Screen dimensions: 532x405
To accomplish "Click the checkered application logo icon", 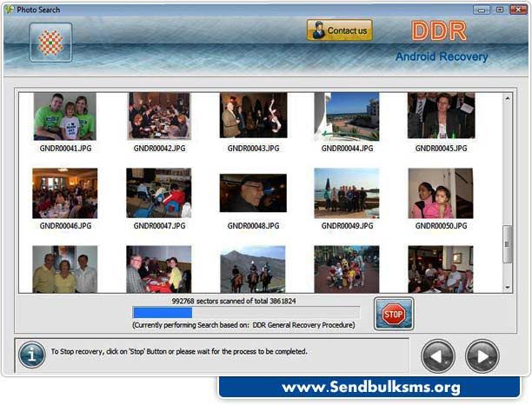I will [50, 43].
